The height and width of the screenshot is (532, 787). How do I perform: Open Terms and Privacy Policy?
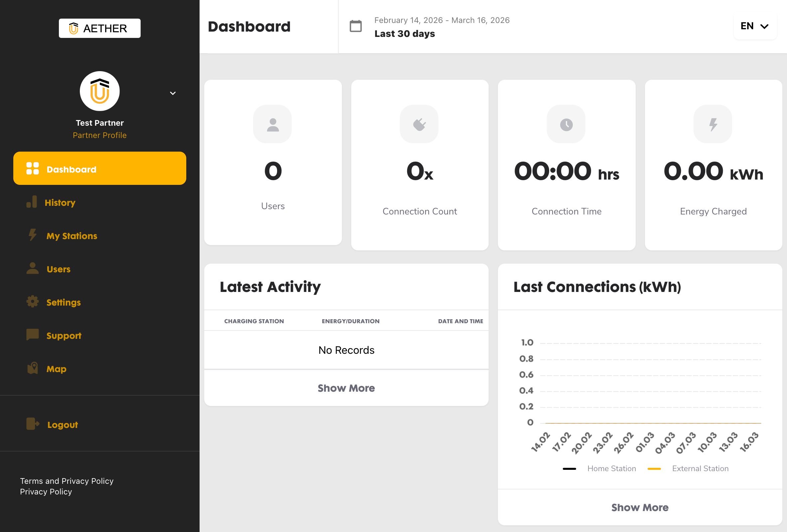pos(67,480)
